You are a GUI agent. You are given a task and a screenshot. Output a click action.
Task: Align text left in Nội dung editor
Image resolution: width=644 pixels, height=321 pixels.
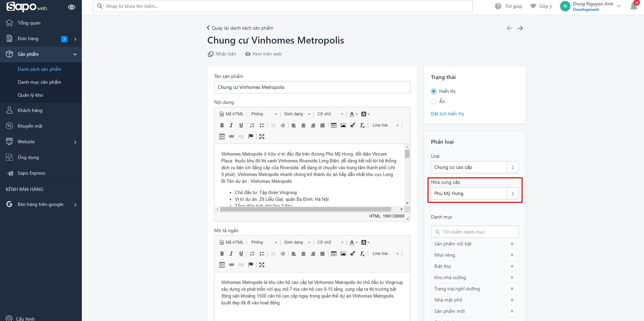click(x=294, y=125)
